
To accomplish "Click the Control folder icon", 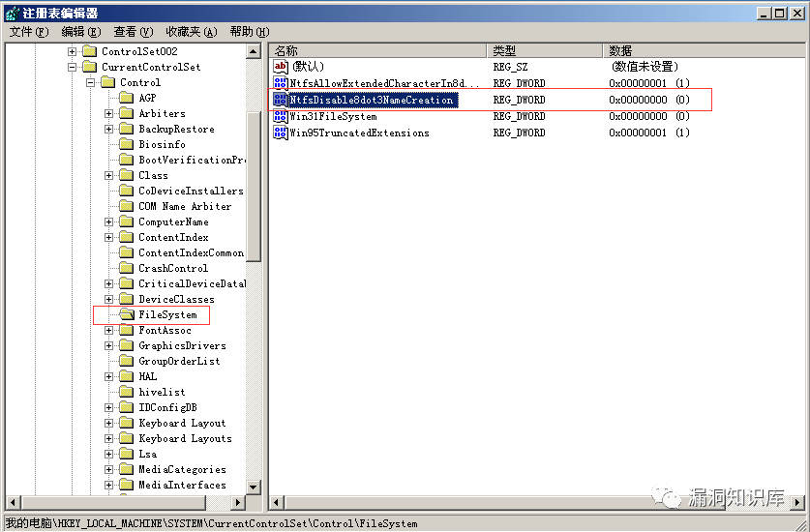I will (x=108, y=82).
